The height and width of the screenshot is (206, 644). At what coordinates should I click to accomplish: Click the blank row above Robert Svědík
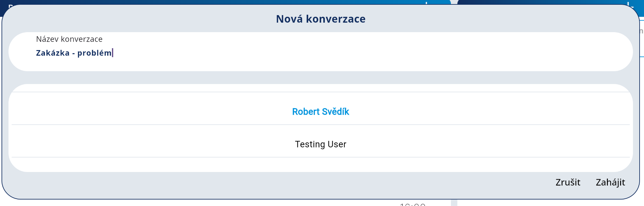click(x=320, y=88)
